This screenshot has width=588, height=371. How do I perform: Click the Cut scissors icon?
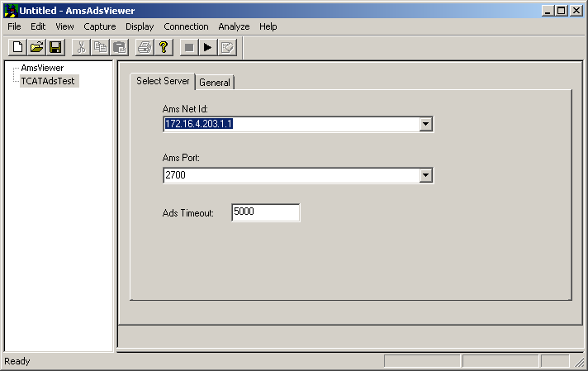tap(81, 47)
